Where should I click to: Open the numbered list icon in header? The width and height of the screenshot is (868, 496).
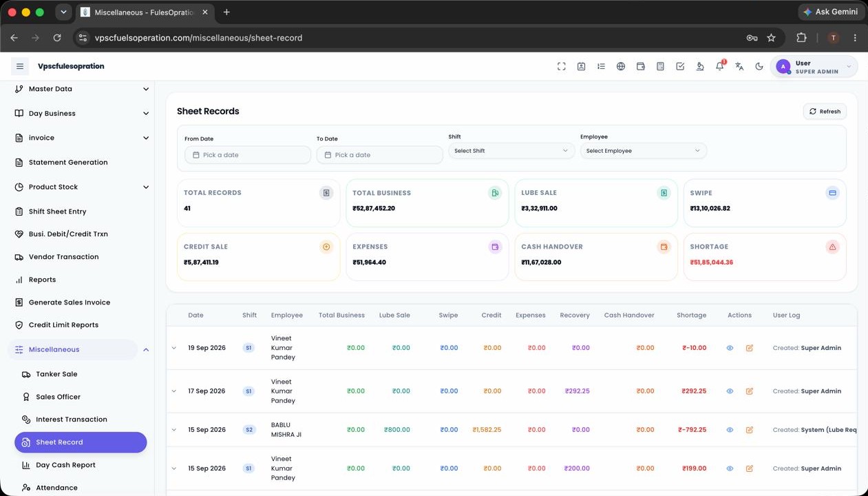tap(601, 66)
